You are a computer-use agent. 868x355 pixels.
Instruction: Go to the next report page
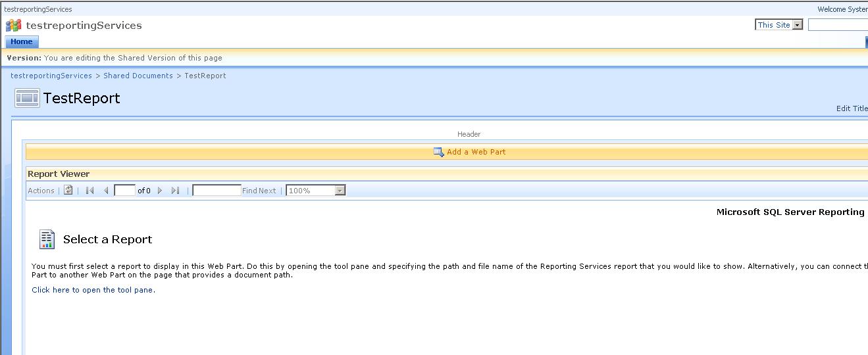point(160,191)
